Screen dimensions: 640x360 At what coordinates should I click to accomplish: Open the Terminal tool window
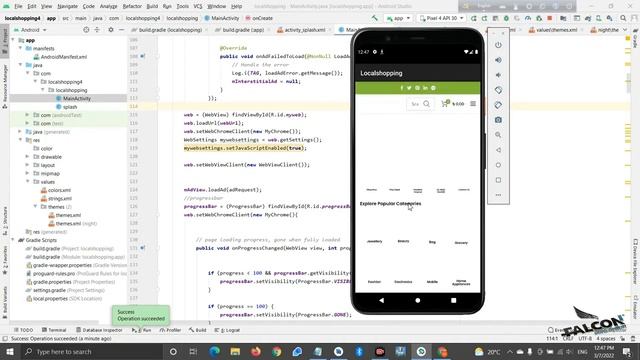tap(54, 330)
